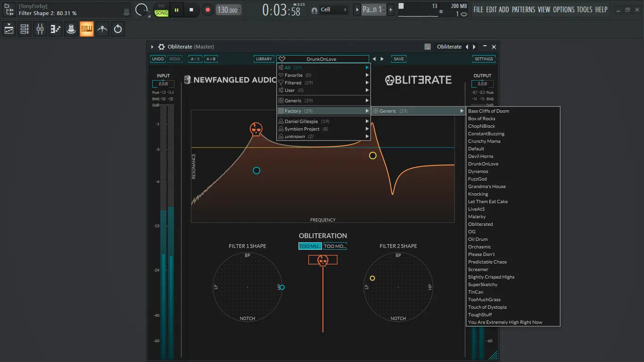Open the Channel rack from the toolbar
Image resolution: width=644 pixels, height=362 pixels.
click(x=25, y=29)
